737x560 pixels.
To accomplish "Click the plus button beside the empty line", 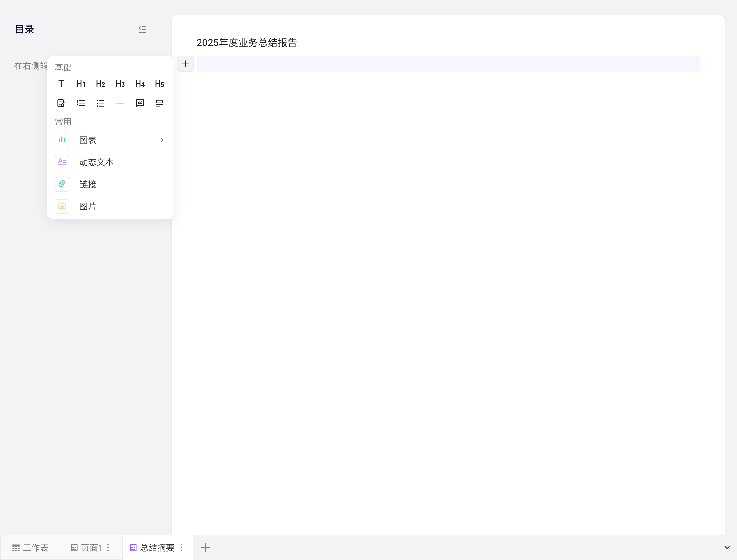I will click(x=185, y=64).
